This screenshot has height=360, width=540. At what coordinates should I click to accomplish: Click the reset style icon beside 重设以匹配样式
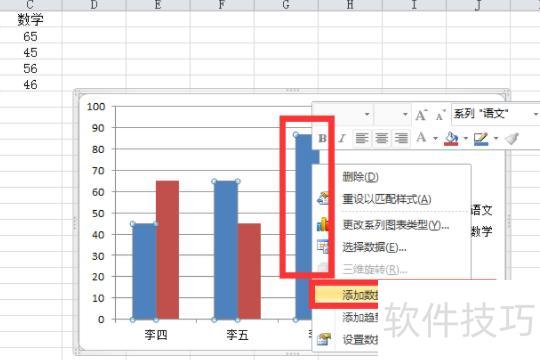323,199
